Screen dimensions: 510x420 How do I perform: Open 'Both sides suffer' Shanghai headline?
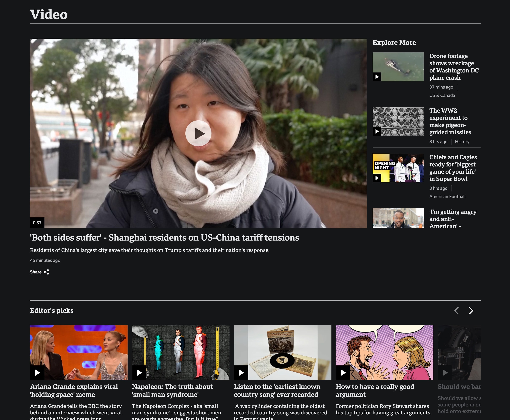click(164, 238)
